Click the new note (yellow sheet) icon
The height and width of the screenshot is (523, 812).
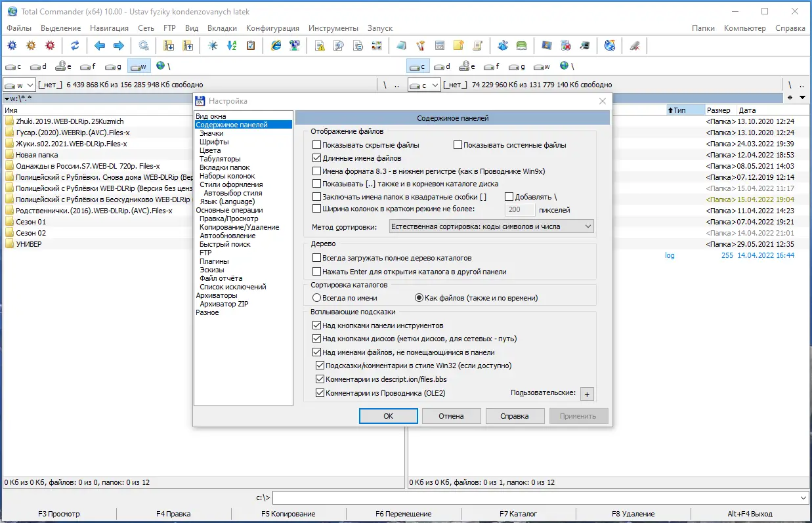pos(459,45)
